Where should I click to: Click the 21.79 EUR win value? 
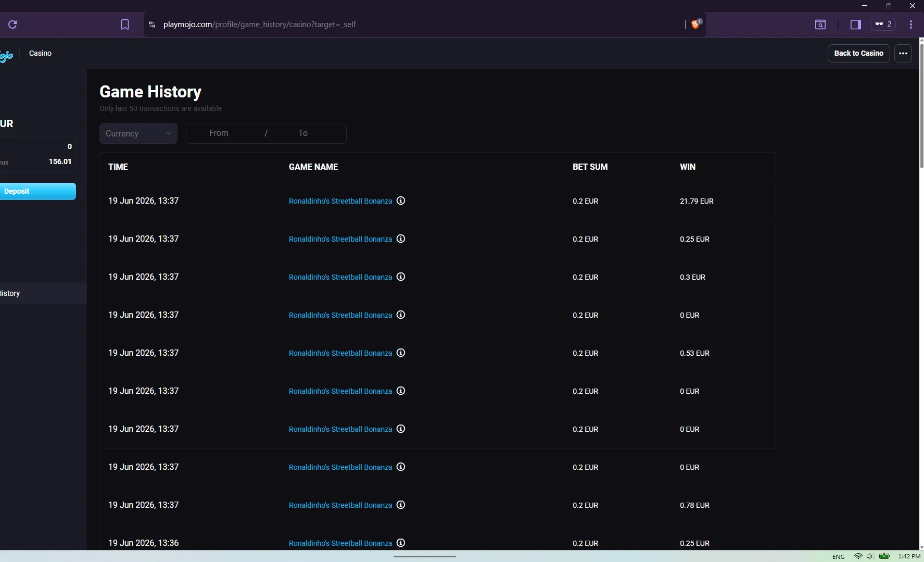[x=697, y=201]
